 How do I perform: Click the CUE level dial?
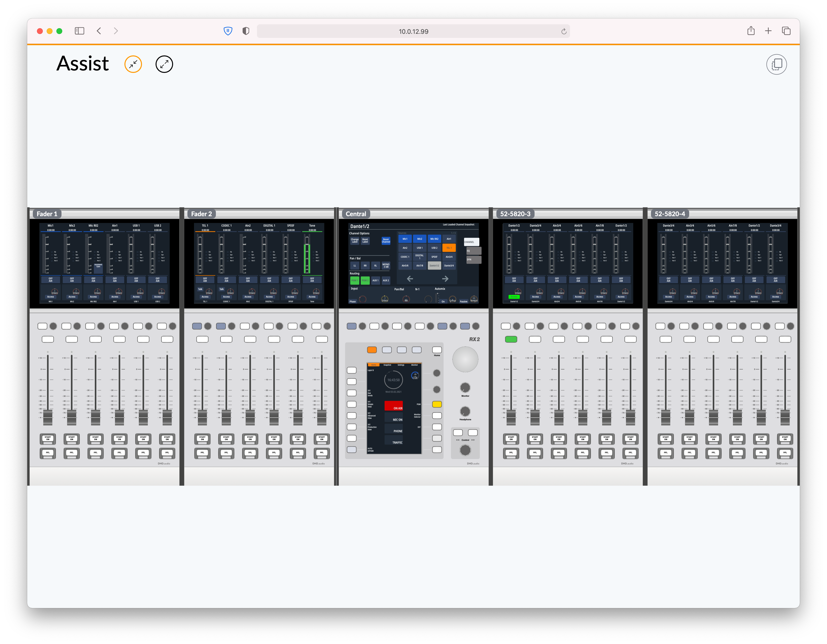pos(415,376)
